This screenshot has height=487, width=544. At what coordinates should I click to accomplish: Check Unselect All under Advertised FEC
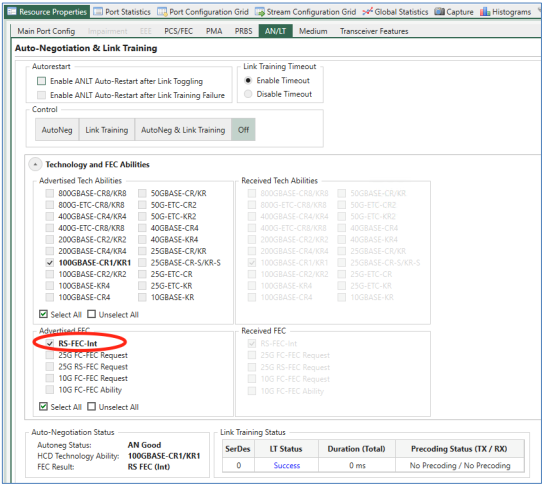[x=92, y=407]
